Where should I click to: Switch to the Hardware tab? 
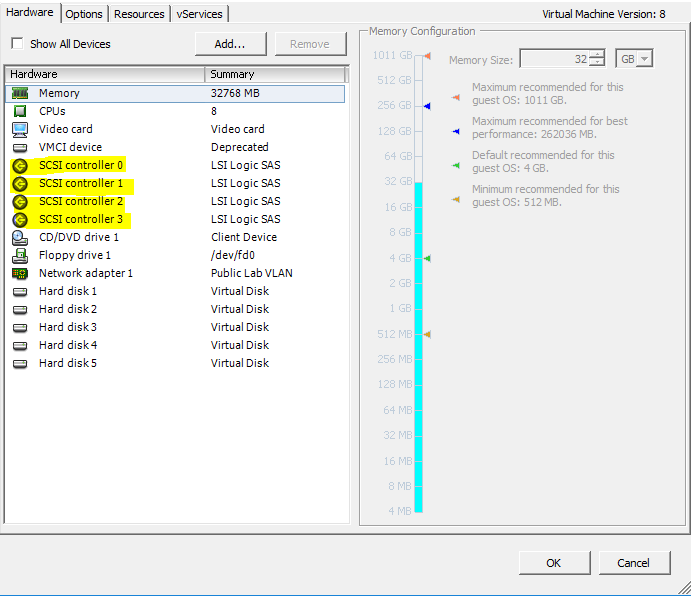[30, 12]
